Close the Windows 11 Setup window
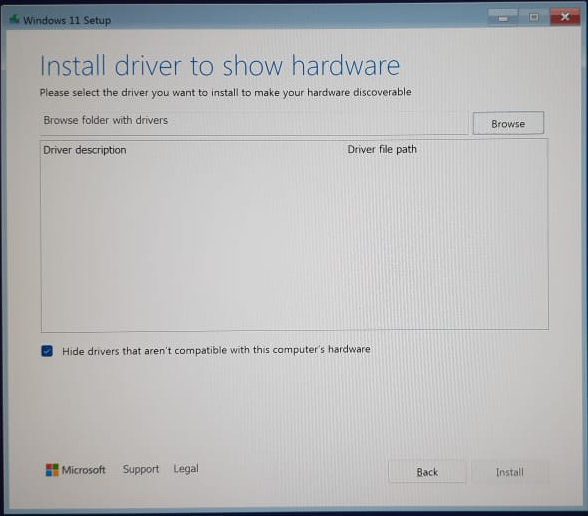Image resolution: width=588 pixels, height=516 pixels. (x=565, y=17)
